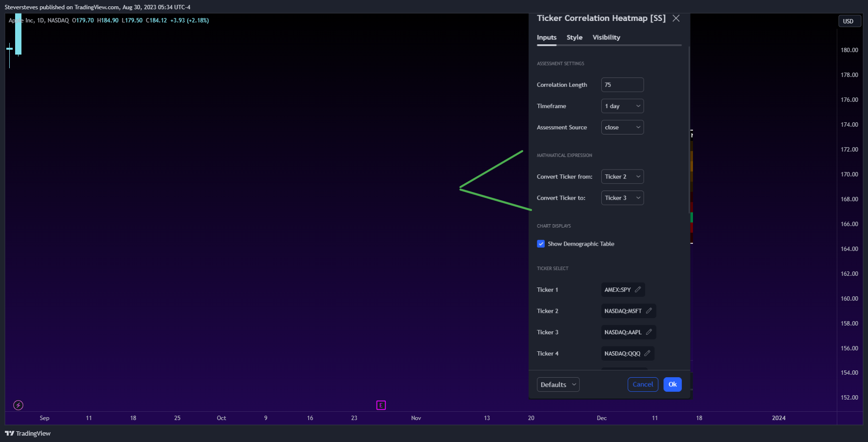Click the NASDAQ:AAPL ticker field
868x442 pixels.
tap(629, 332)
